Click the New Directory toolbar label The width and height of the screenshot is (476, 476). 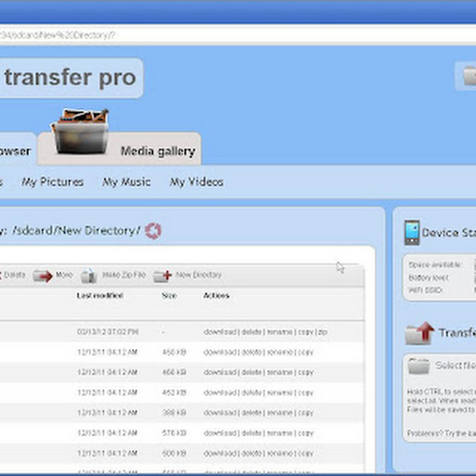pyautogui.click(x=198, y=275)
